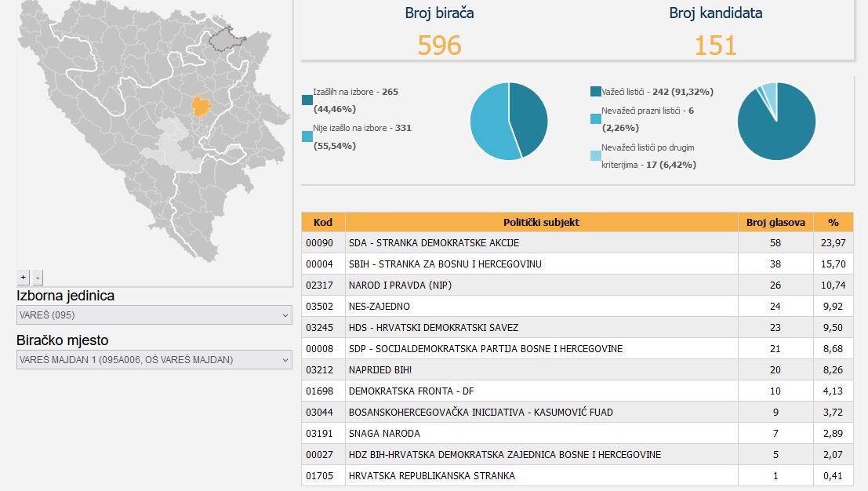
Task: Open the Izborna jedinica dropdown showing VAREŠ (095)
Action: [154, 315]
